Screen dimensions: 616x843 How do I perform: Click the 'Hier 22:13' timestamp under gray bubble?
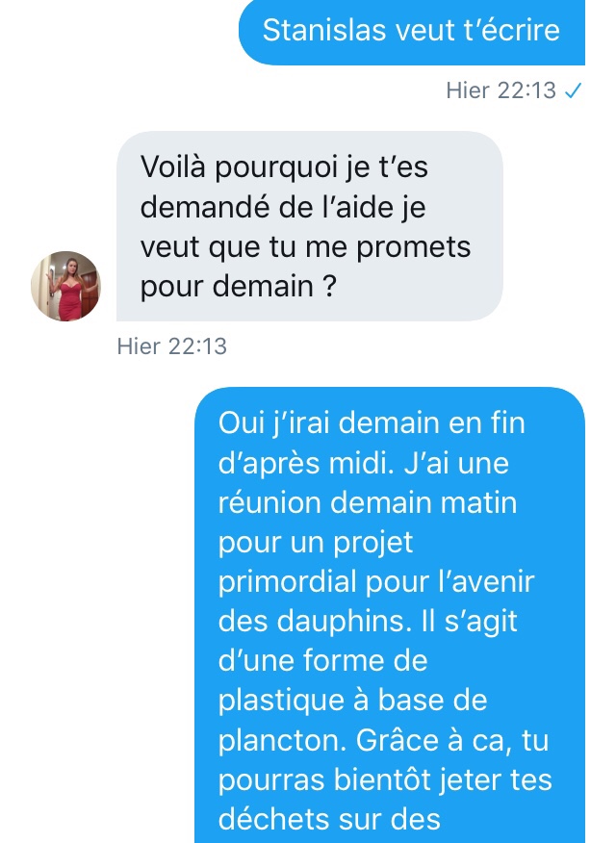(x=172, y=346)
